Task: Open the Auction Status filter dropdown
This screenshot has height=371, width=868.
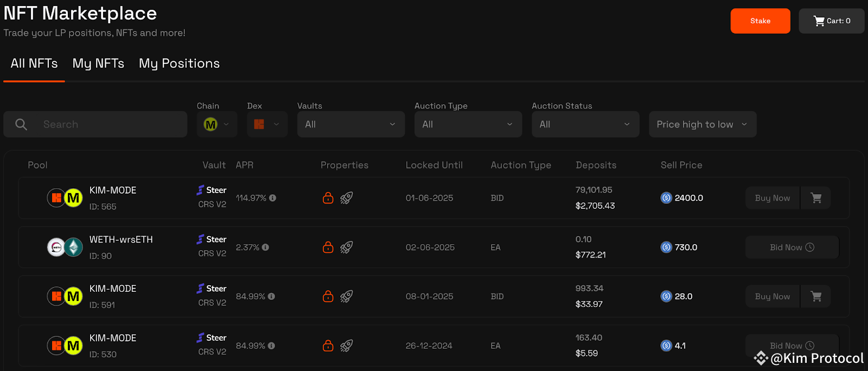Action: click(x=585, y=124)
